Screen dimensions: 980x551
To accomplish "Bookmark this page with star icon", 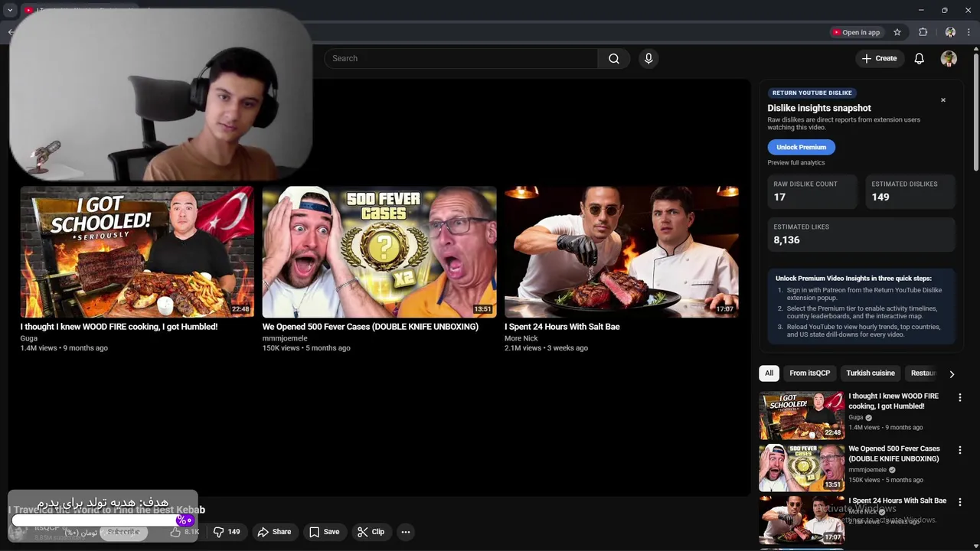I will tap(897, 32).
